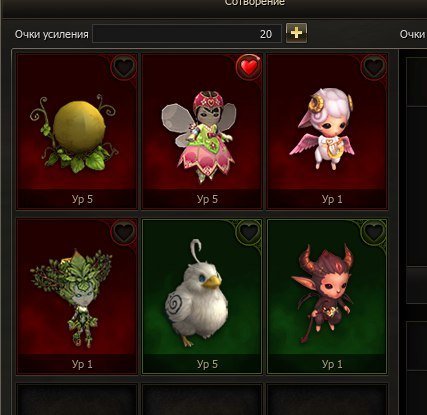Image resolution: width=427 pixels, height=415 pixels.
Task: Favorite the horned imp creature card
Action: 374,232
